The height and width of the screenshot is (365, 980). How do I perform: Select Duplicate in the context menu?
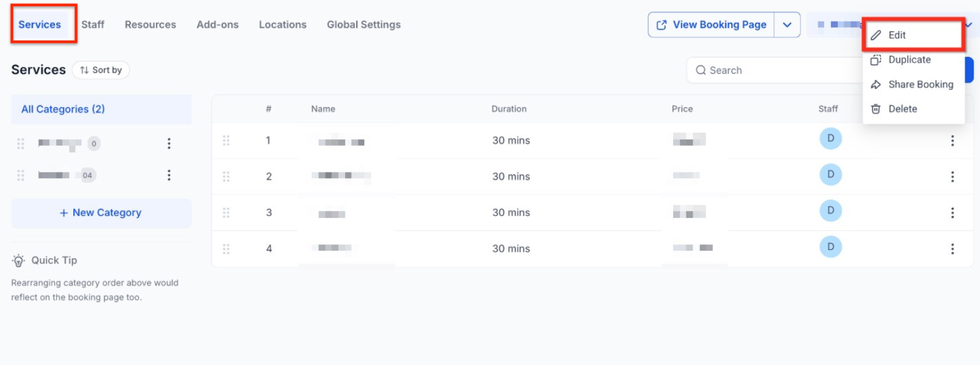click(x=909, y=60)
